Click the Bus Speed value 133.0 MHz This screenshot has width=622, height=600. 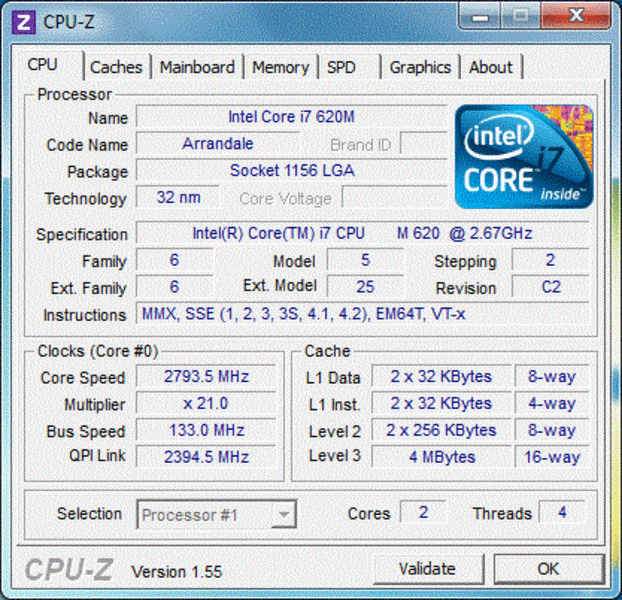206,430
